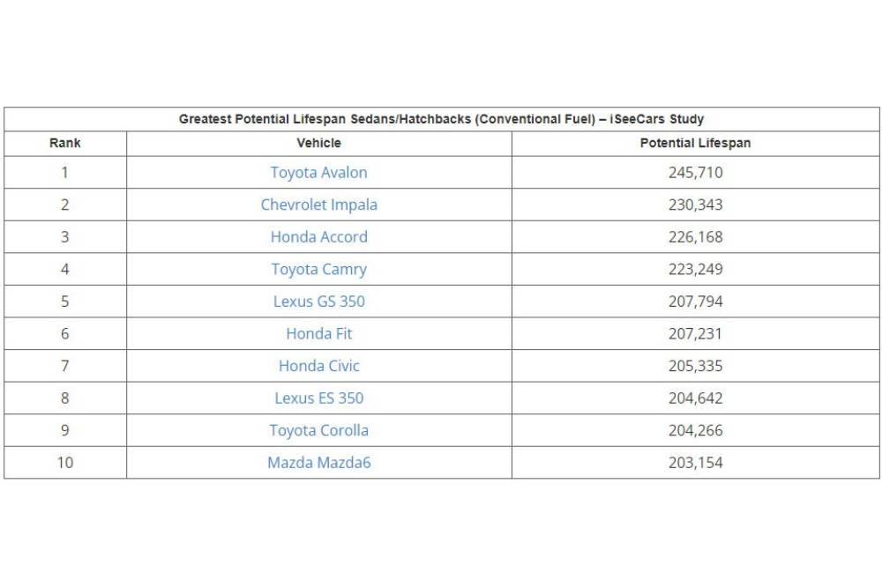Click the 245,710 lifespan value
This screenshot has width=882, height=588.
point(695,173)
